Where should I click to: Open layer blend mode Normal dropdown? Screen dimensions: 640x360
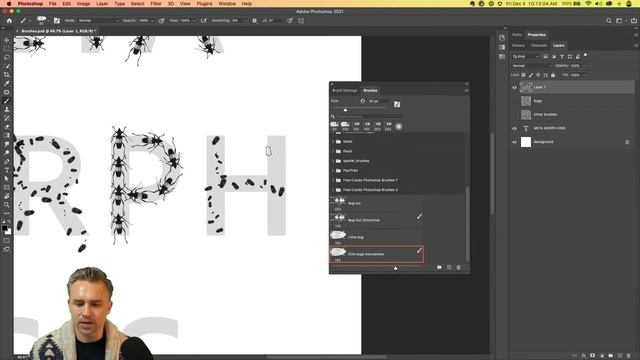532,66
